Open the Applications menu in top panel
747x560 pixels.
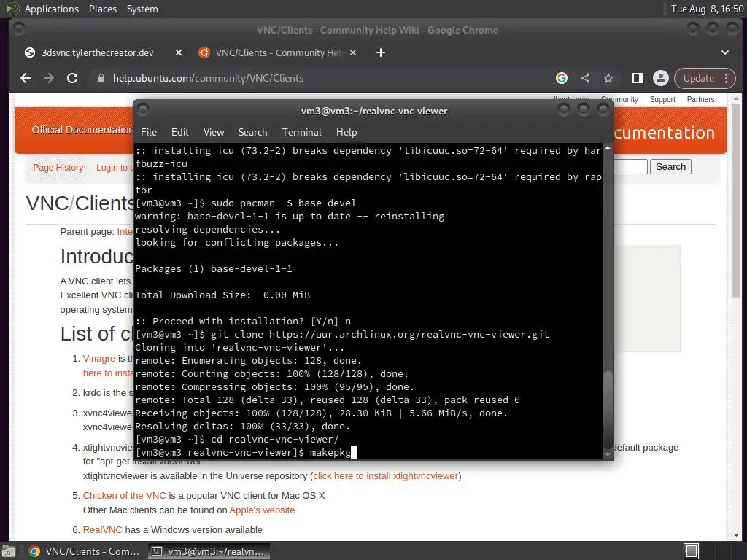(52, 9)
